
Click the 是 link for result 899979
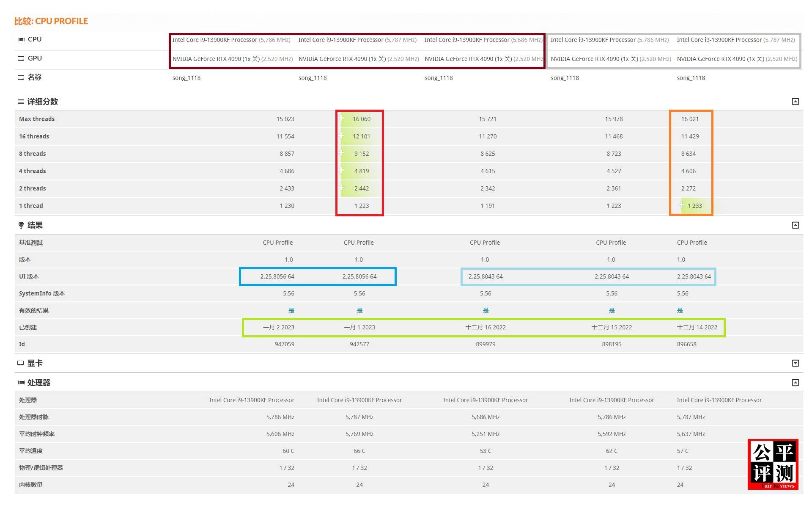486,310
